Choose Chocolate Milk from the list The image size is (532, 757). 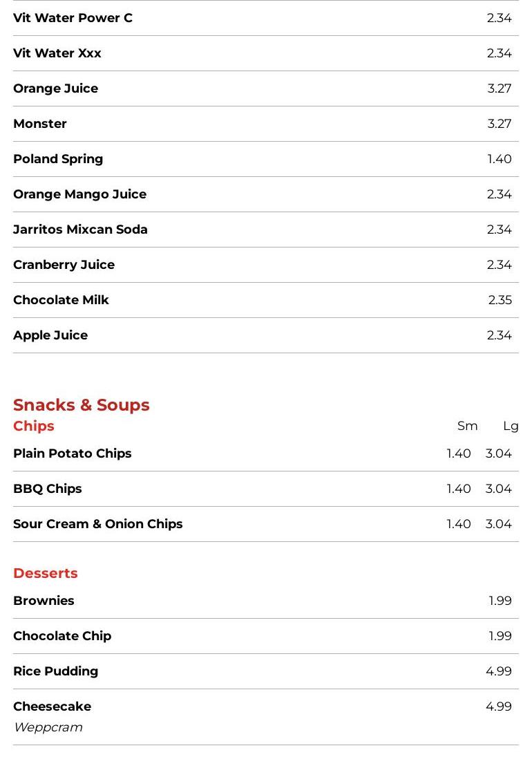pyautogui.click(x=266, y=300)
